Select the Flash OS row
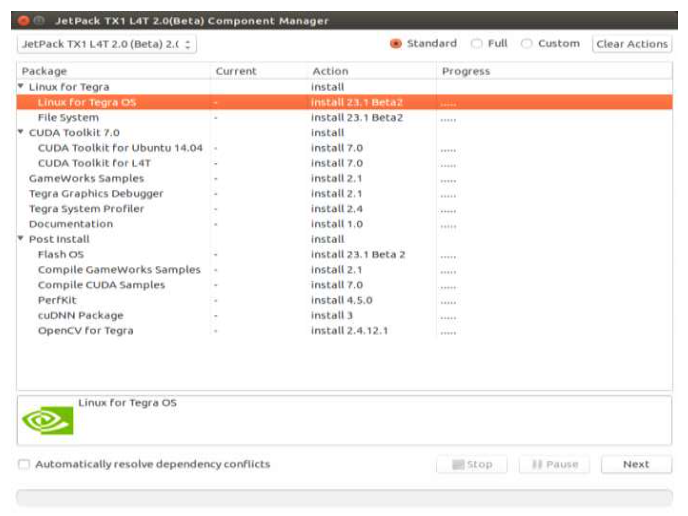 [344, 254]
